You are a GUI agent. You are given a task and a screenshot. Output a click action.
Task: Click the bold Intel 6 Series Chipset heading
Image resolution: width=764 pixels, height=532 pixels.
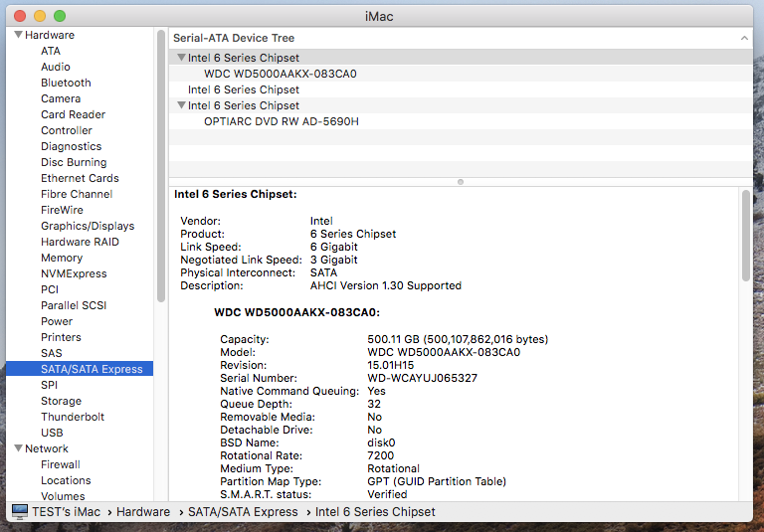tap(236, 194)
